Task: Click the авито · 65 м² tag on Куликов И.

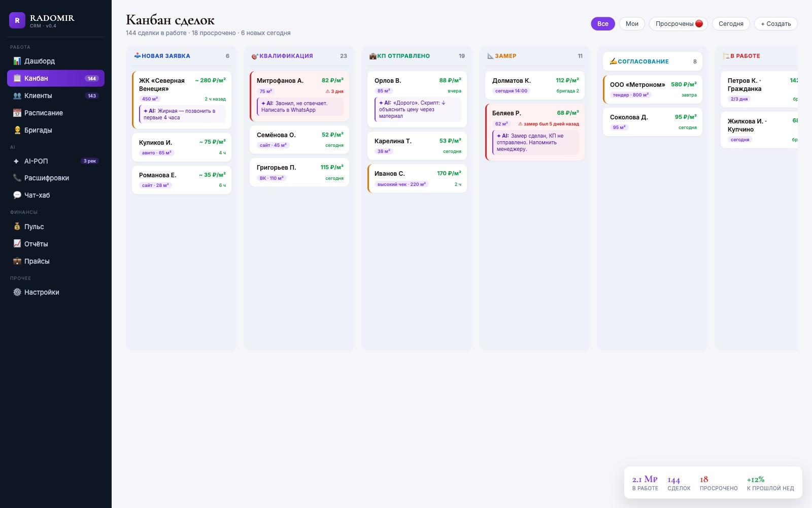Action: [x=157, y=153]
